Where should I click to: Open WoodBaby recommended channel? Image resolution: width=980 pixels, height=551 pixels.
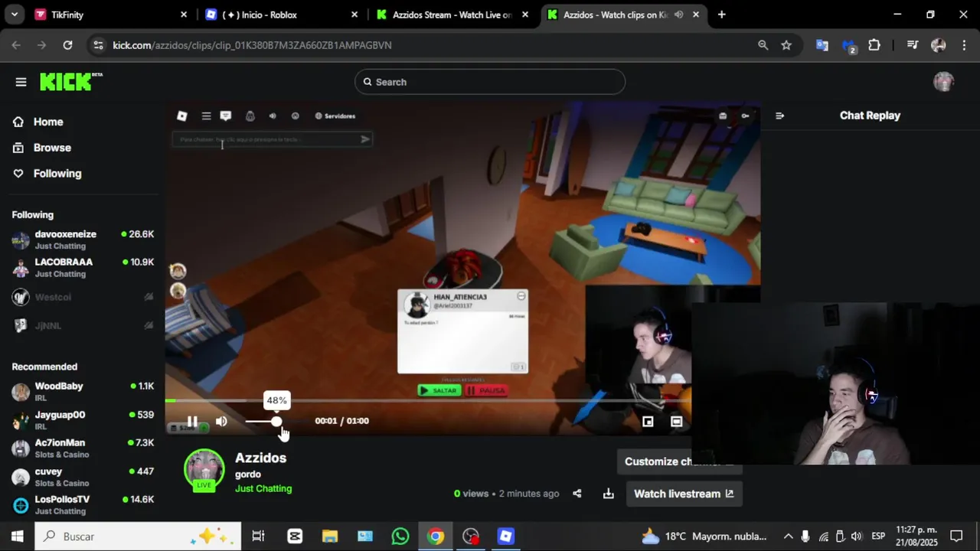(83, 392)
